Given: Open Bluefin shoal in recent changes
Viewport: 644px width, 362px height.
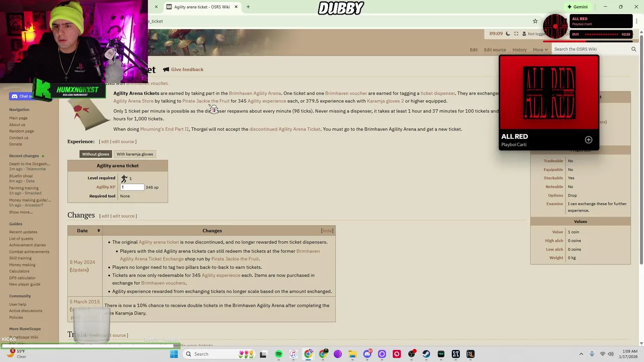Looking at the screenshot, I should tap(21, 176).
